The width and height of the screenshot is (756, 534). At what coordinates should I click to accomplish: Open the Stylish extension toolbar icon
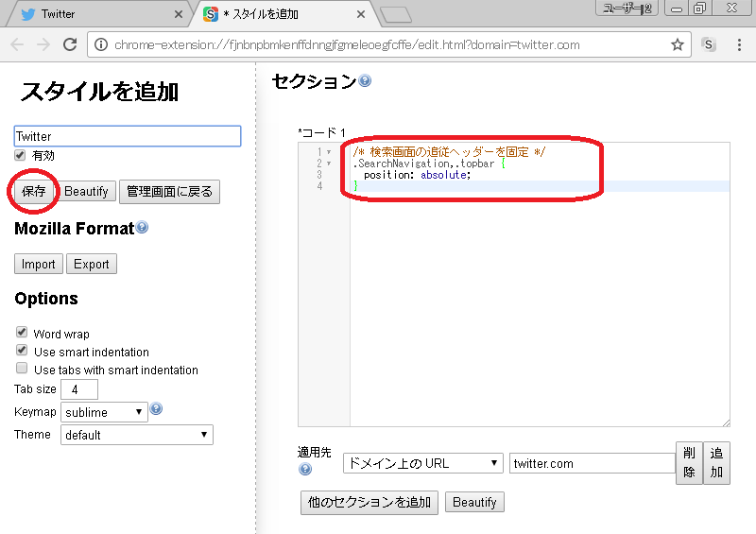(x=708, y=44)
